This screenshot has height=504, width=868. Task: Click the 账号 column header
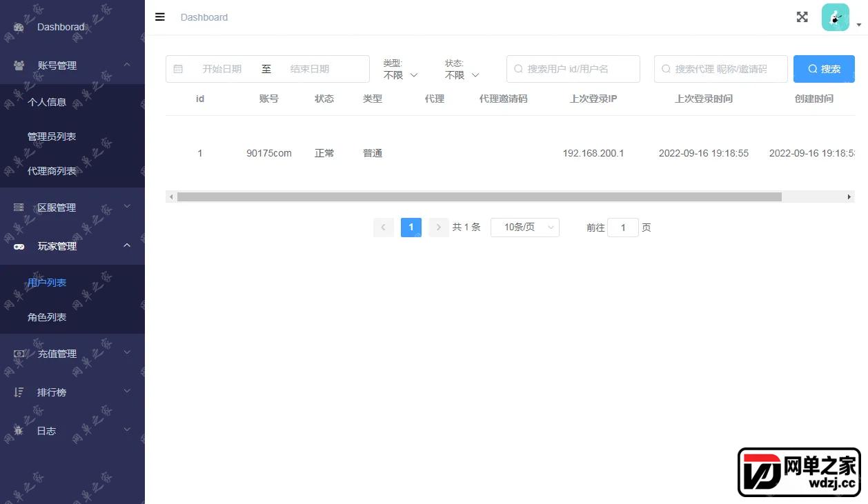coord(269,99)
